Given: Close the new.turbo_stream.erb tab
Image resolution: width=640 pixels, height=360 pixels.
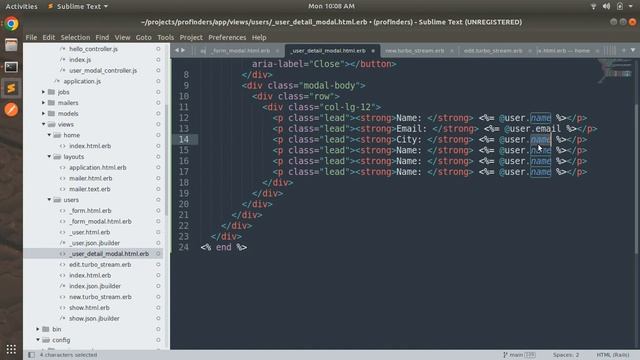Looking at the screenshot, I should coord(452,51).
